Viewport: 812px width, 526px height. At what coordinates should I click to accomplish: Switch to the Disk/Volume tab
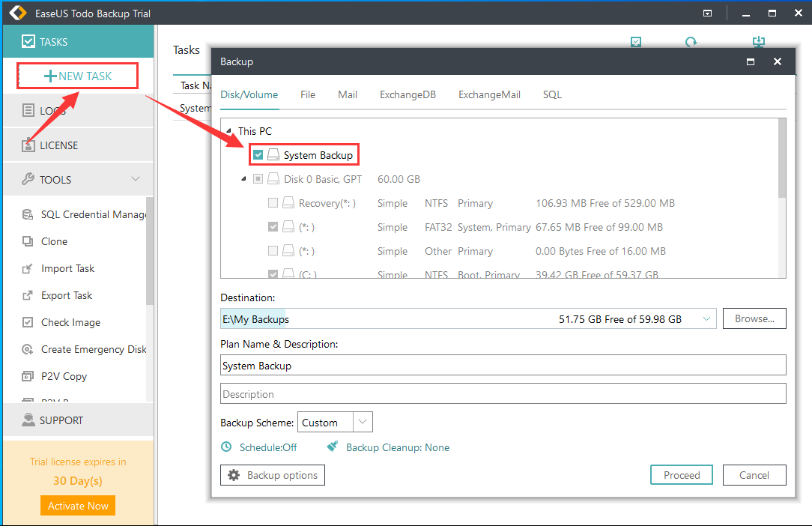click(249, 95)
